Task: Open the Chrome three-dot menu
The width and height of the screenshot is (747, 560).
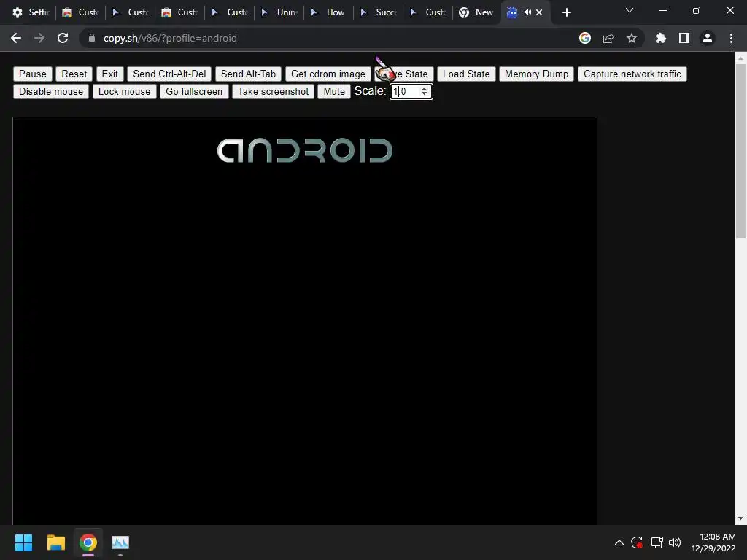Action: click(731, 38)
